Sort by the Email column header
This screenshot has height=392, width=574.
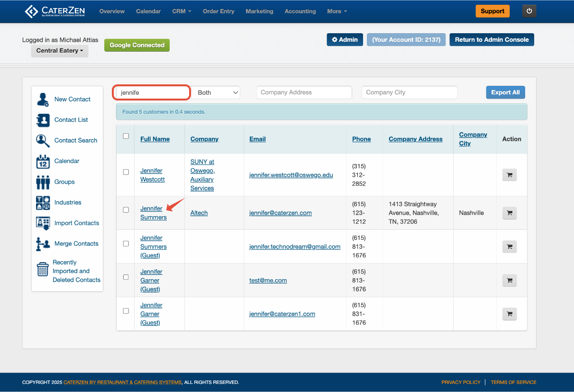tap(257, 139)
